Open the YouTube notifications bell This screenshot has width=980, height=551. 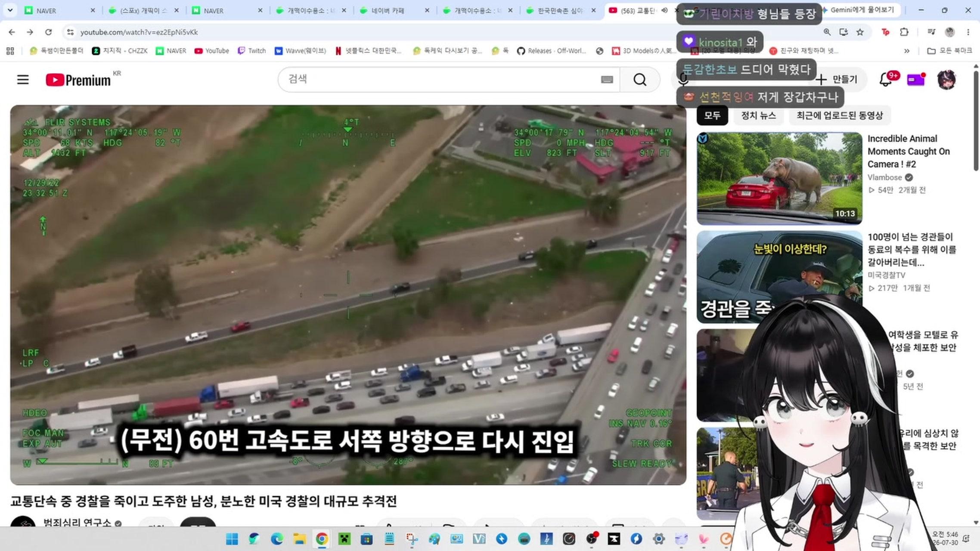point(886,80)
